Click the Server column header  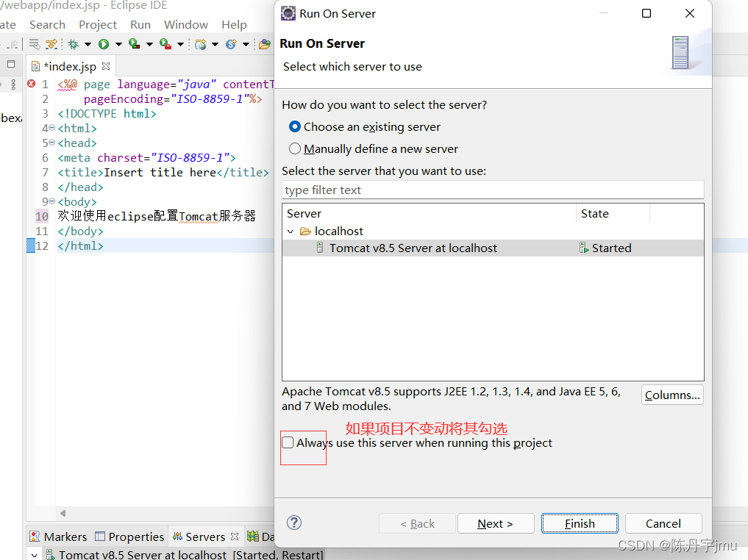click(x=430, y=214)
